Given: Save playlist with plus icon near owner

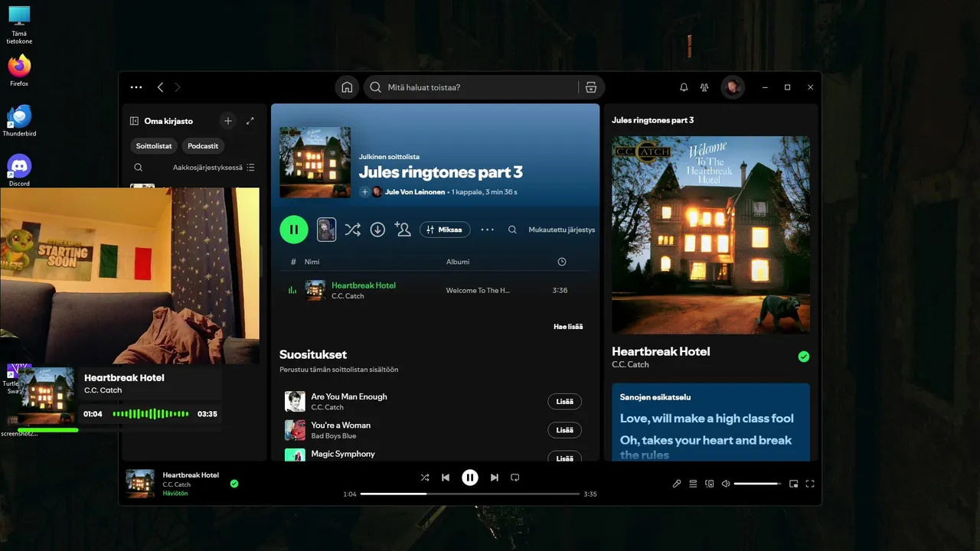Looking at the screenshot, I should click(x=364, y=192).
